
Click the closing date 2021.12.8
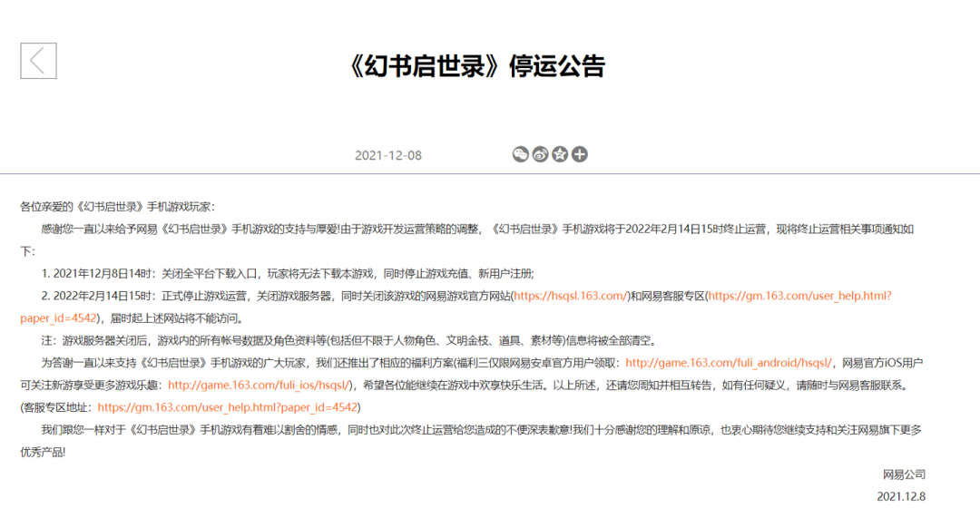point(901,497)
